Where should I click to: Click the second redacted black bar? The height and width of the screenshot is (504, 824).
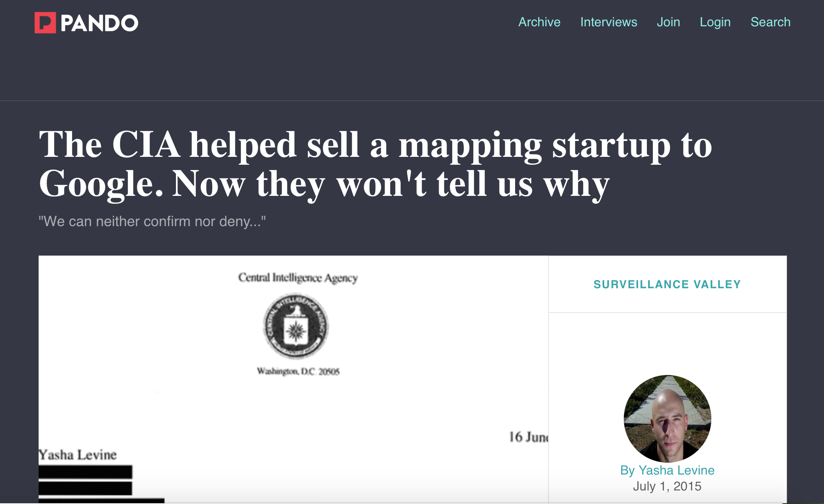pos(85,488)
